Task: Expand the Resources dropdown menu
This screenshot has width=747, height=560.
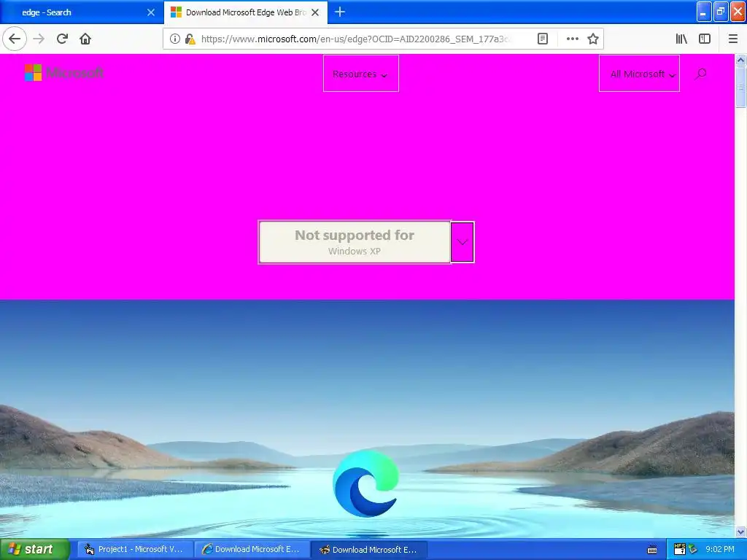Action: coord(360,74)
